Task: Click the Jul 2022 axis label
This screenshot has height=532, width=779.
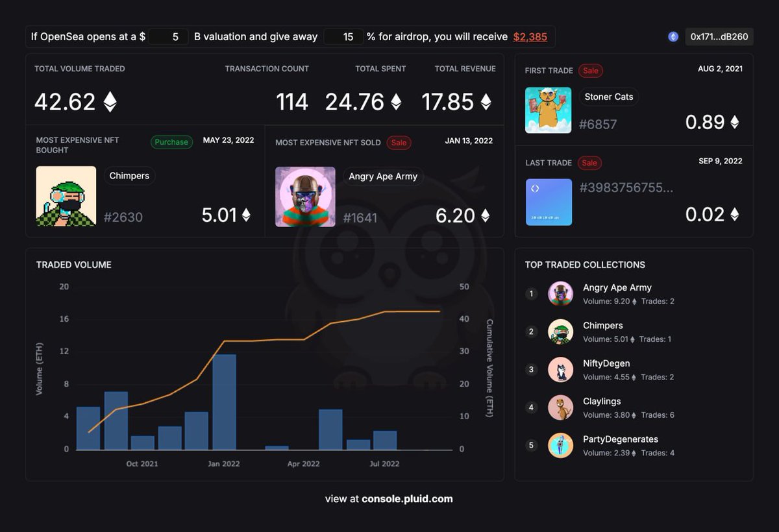Action: 384,464
